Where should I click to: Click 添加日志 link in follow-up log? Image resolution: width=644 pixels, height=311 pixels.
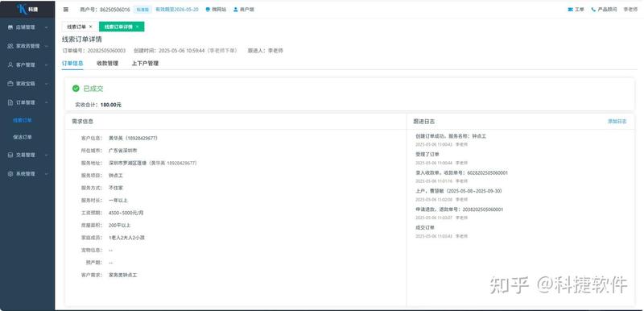pos(617,122)
